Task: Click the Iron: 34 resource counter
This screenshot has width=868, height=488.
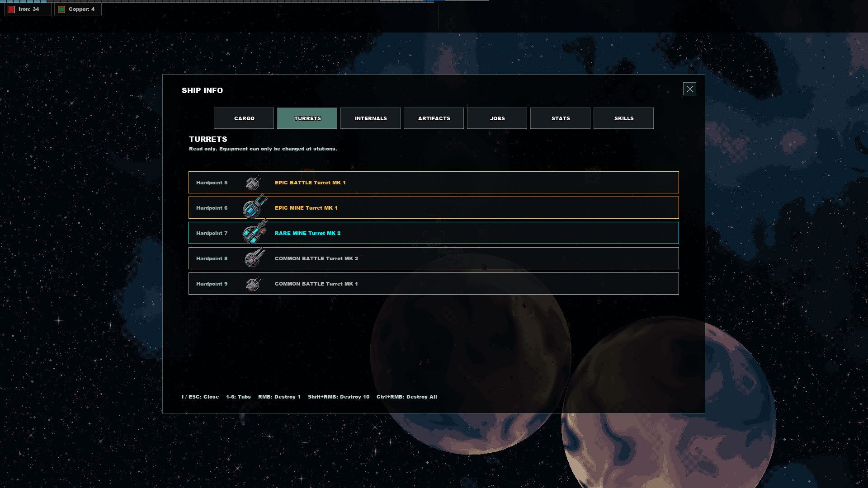Action: (x=28, y=9)
